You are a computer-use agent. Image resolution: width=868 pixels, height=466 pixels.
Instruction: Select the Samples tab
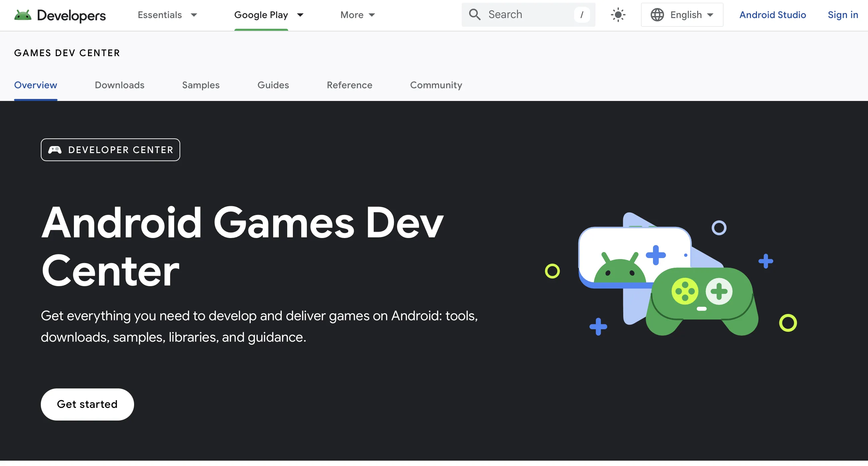[x=201, y=85]
